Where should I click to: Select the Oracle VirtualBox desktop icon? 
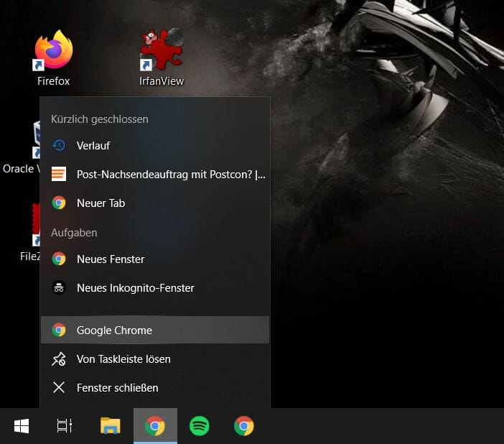(22, 148)
